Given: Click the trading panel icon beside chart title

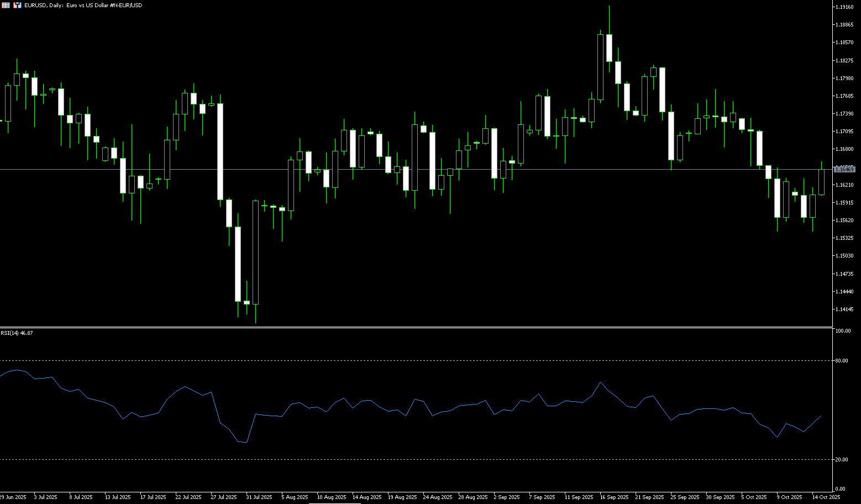Looking at the screenshot, I should click(18, 5).
